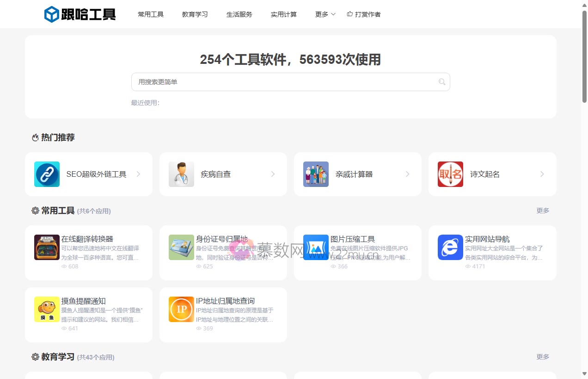Click the arrow on the 疾病自查 card
The width and height of the screenshot is (588, 379).
point(273,174)
